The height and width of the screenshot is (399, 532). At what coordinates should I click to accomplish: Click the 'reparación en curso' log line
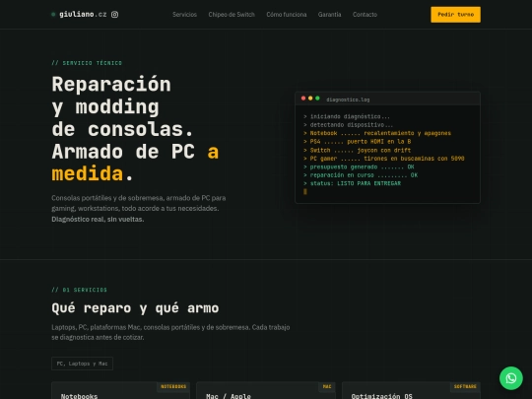click(361, 175)
